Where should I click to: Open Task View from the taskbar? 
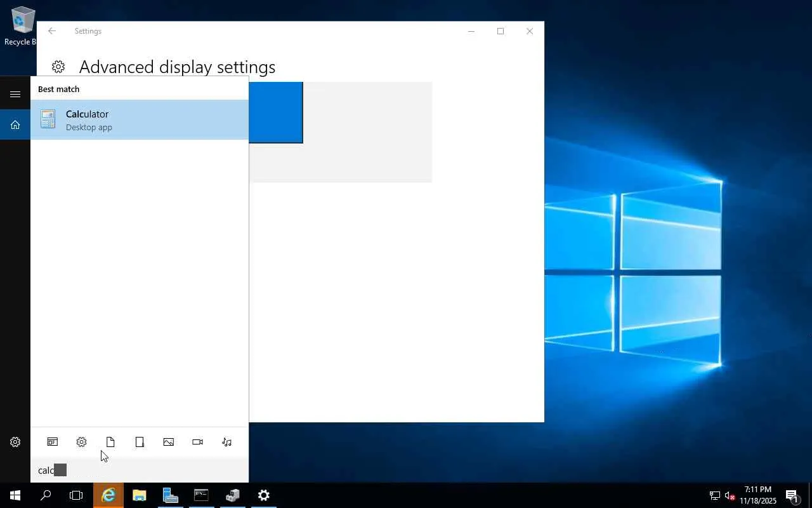pos(76,495)
